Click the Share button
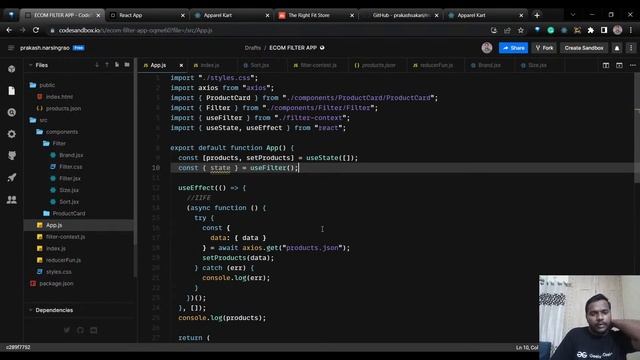Image resolution: width=640 pixels, height=360 pixels. coord(513,48)
